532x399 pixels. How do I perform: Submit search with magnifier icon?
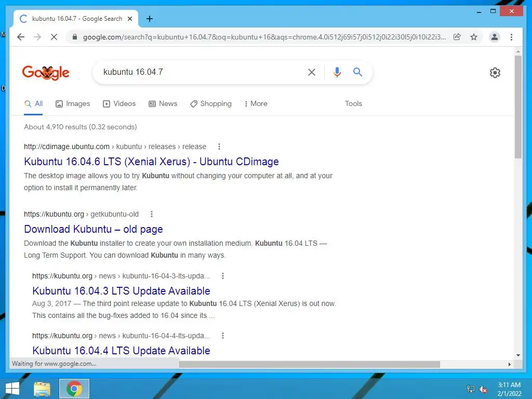coord(357,72)
